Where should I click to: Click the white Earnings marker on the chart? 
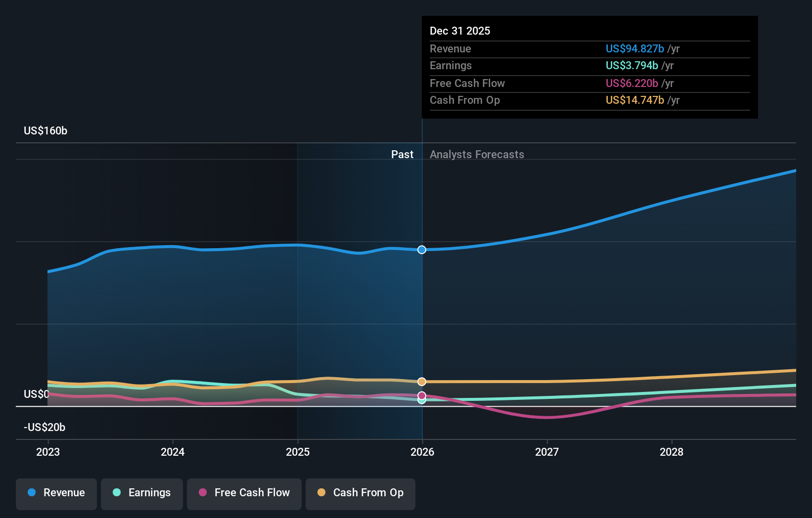pyautogui.click(x=421, y=400)
